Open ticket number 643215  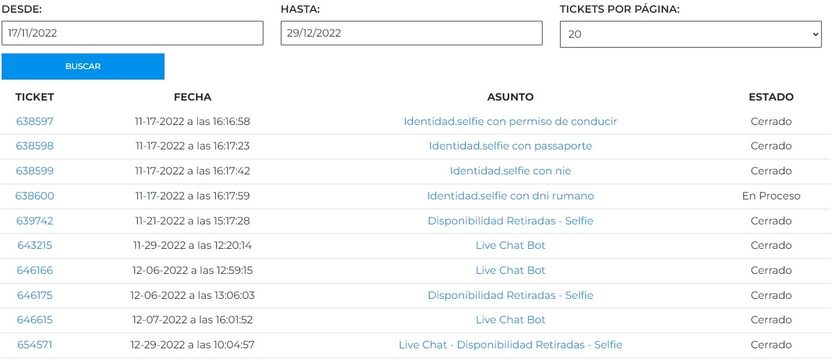pyautogui.click(x=35, y=245)
